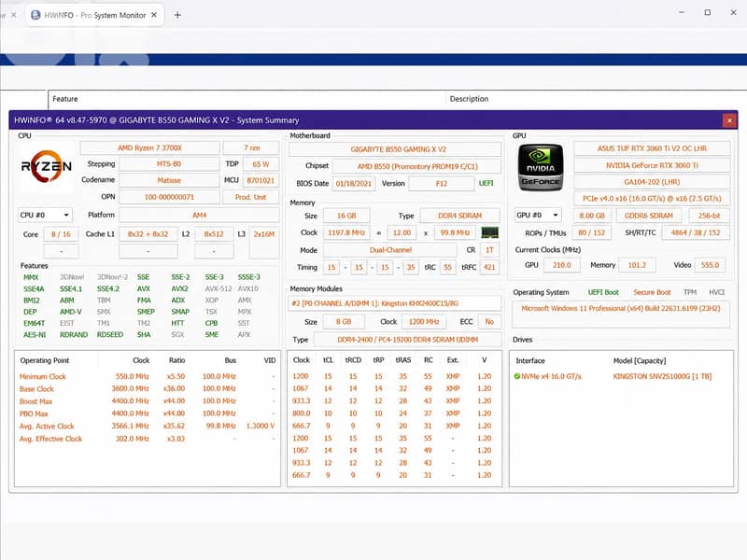Click the Ryzen CPU logo

coord(46,166)
